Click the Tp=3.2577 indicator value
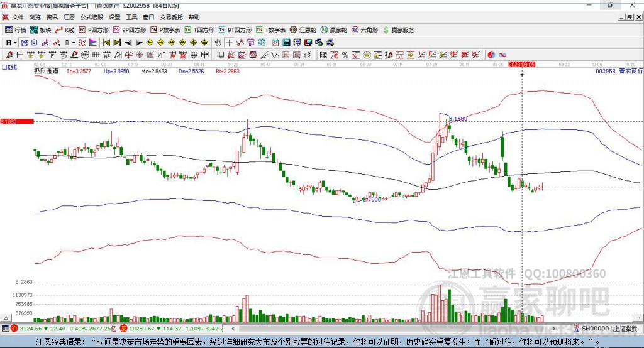Image resolution: width=644 pixels, height=348 pixels. click(x=79, y=72)
